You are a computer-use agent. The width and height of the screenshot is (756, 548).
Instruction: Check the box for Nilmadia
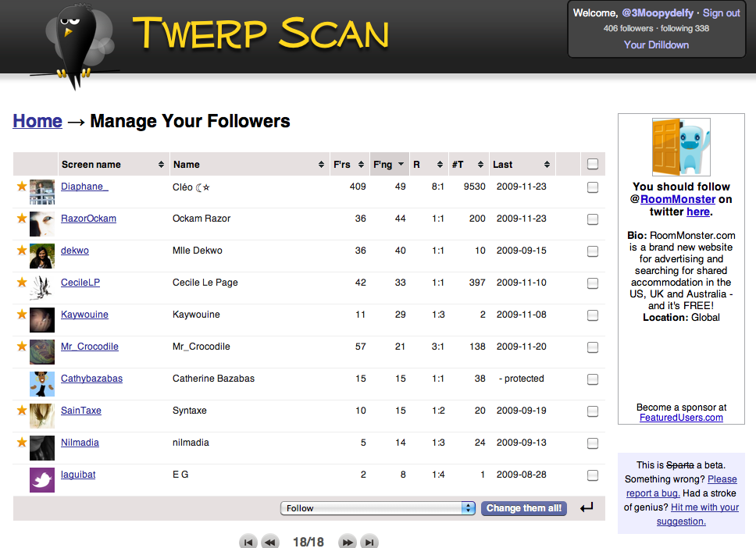[593, 443]
